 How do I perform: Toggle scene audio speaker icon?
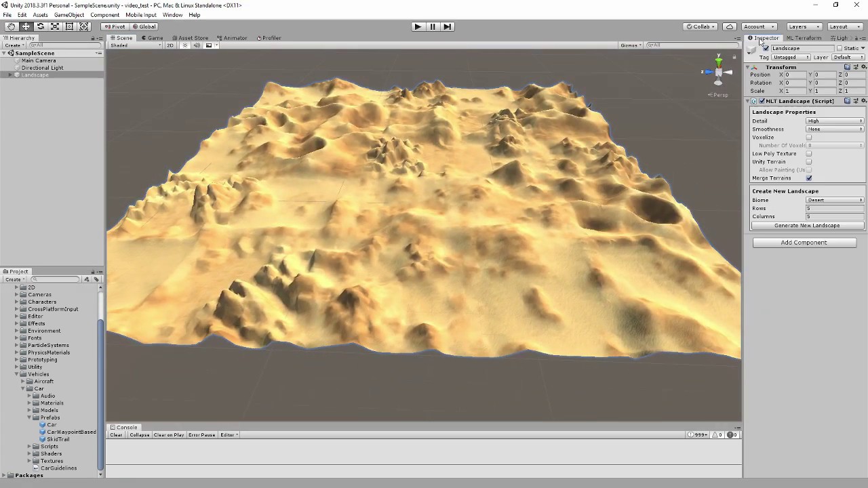(x=197, y=45)
